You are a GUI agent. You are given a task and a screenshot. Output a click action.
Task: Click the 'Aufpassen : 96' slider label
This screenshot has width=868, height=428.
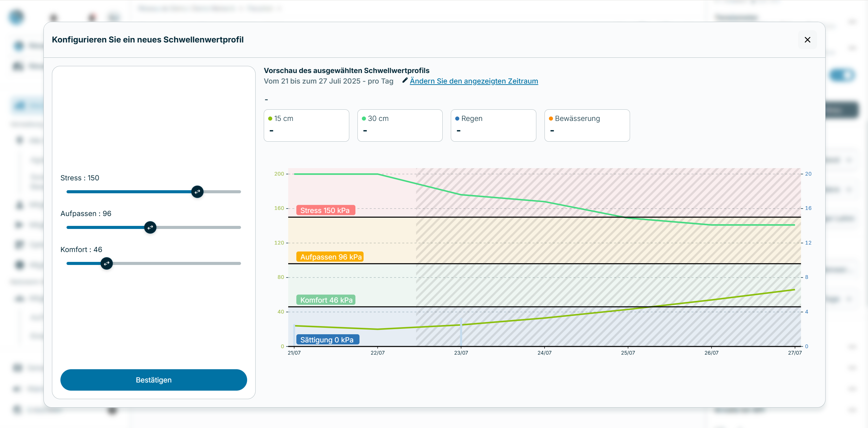86,214
